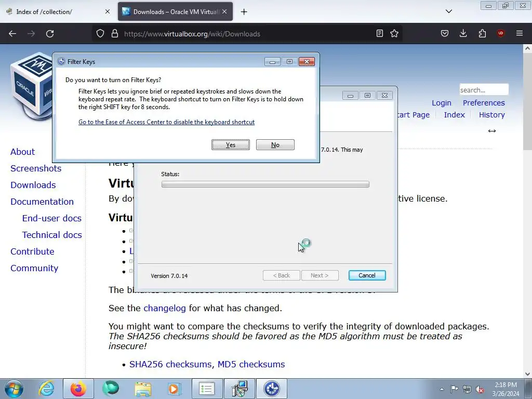This screenshot has height=399, width=532.
Task: Open the End-user docs link
Action: pyautogui.click(x=51, y=218)
